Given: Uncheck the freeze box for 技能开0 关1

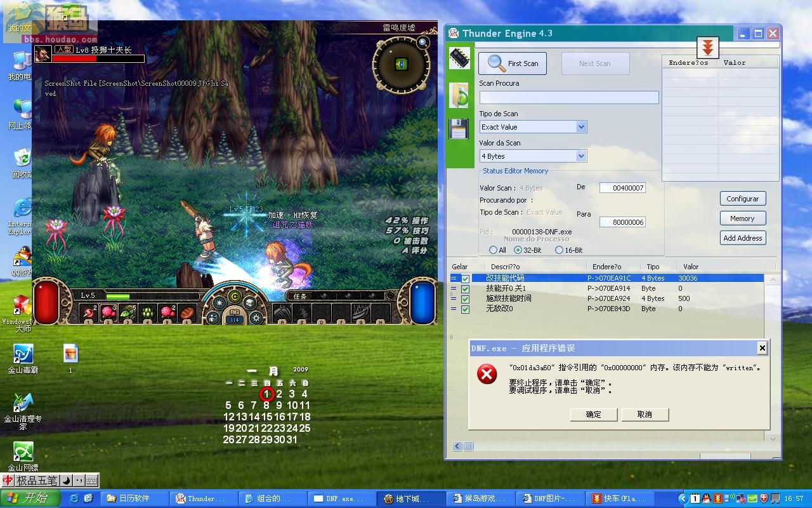Looking at the screenshot, I should pyautogui.click(x=466, y=288).
